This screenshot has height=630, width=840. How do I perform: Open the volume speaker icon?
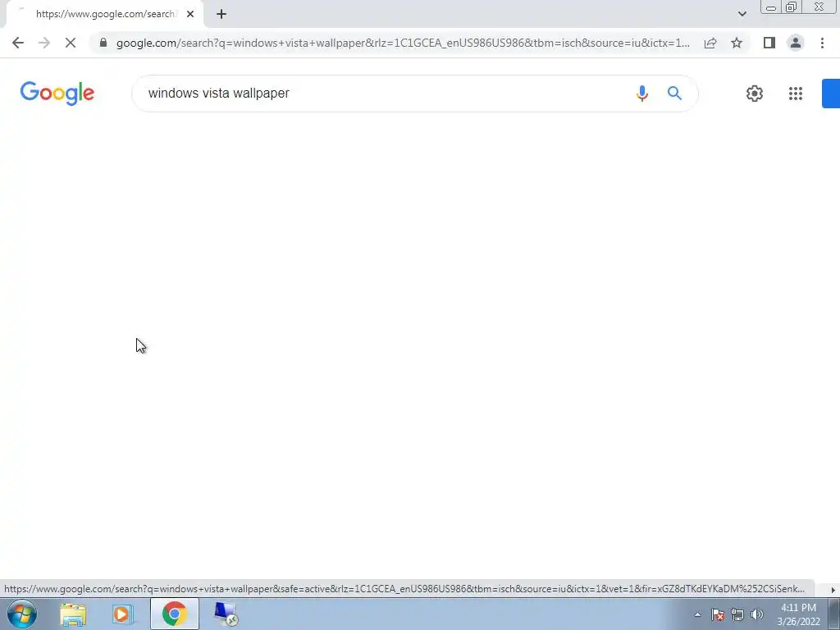757,614
